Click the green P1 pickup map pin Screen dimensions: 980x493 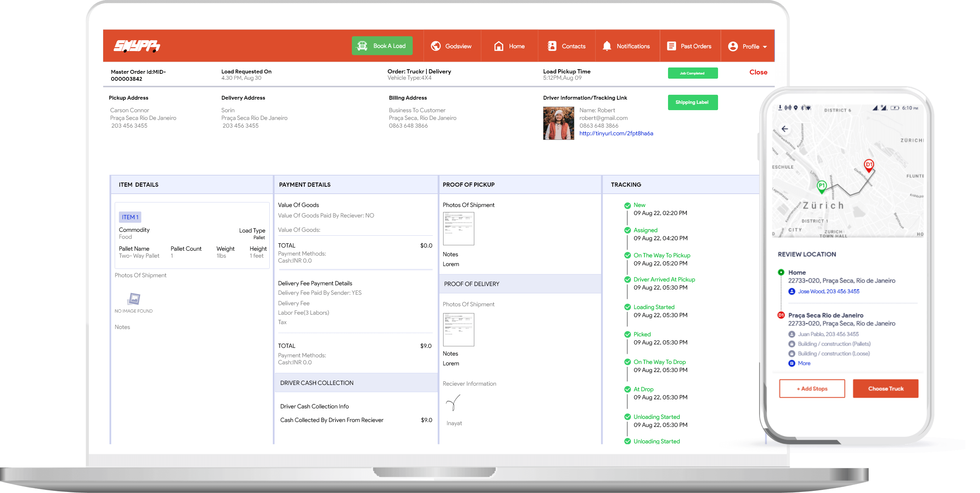click(822, 186)
